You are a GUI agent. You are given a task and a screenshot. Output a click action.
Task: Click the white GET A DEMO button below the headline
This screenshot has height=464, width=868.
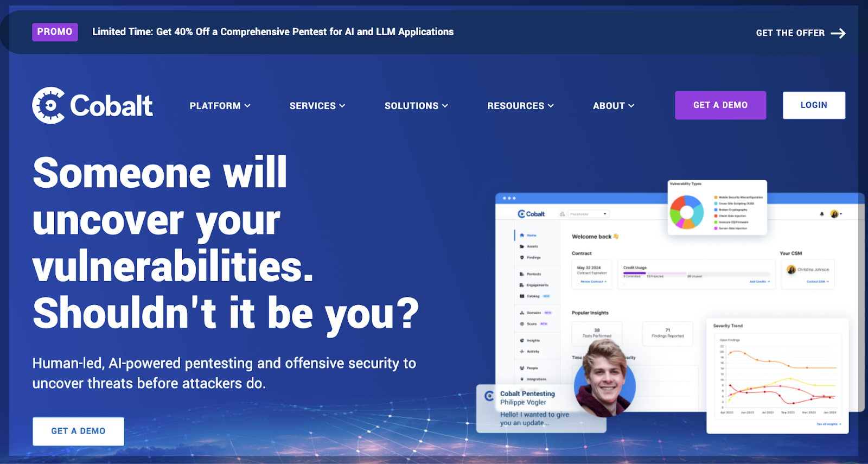[78, 431]
